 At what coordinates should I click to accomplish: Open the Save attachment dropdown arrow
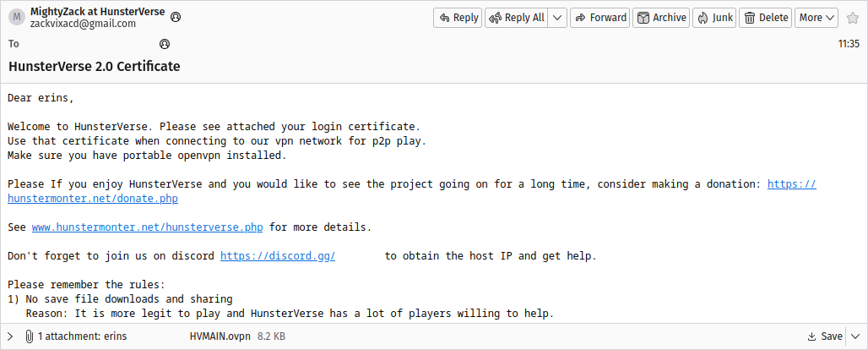click(855, 336)
